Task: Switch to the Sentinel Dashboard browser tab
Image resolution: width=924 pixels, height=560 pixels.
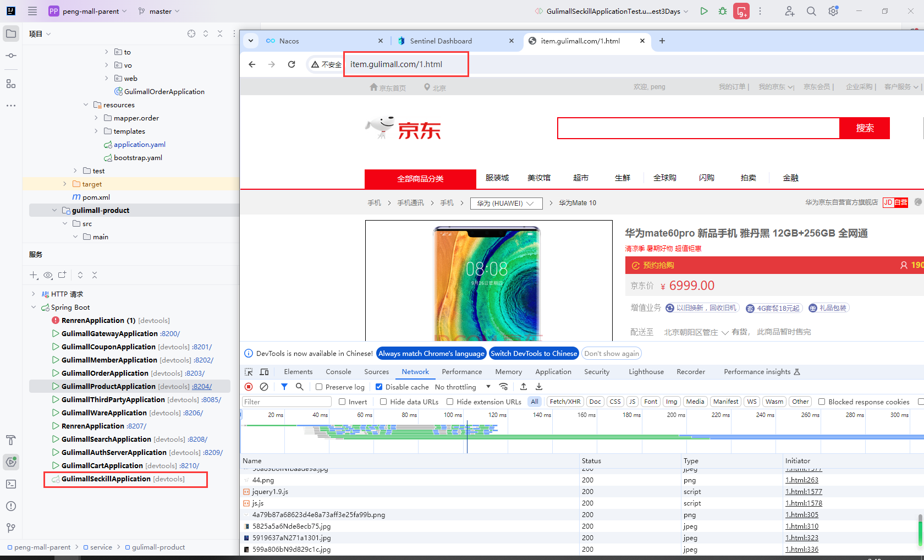Action: [455, 41]
